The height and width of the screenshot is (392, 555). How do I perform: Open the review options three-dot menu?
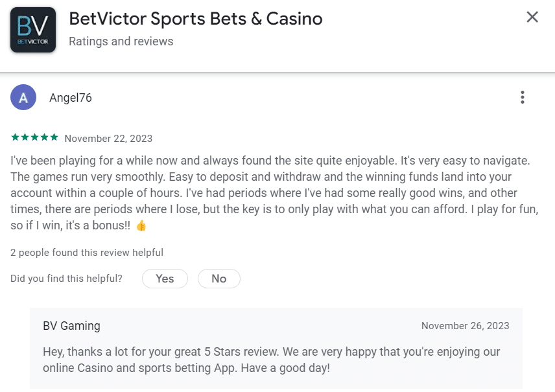coord(523,97)
